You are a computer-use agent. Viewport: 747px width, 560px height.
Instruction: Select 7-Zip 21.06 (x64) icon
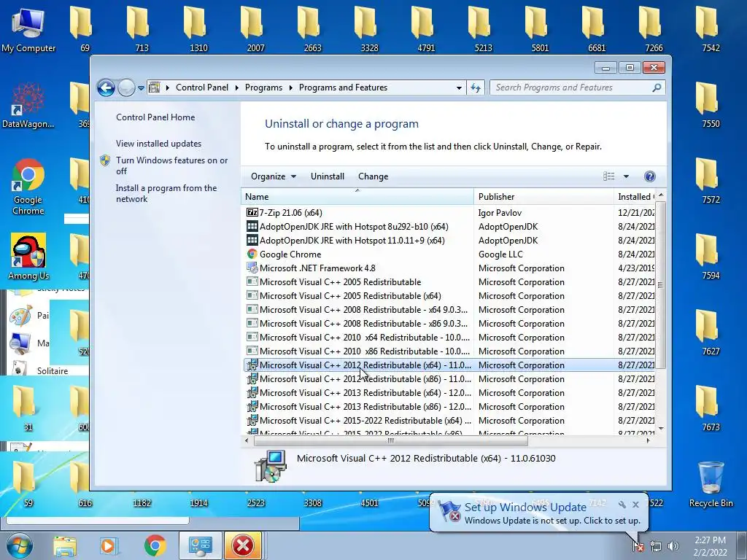click(x=252, y=213)
